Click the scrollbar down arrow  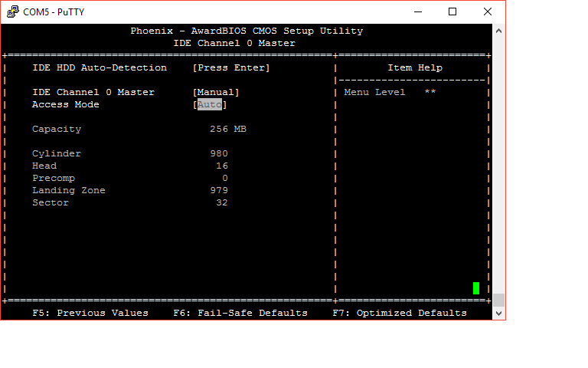coord(498,313)
